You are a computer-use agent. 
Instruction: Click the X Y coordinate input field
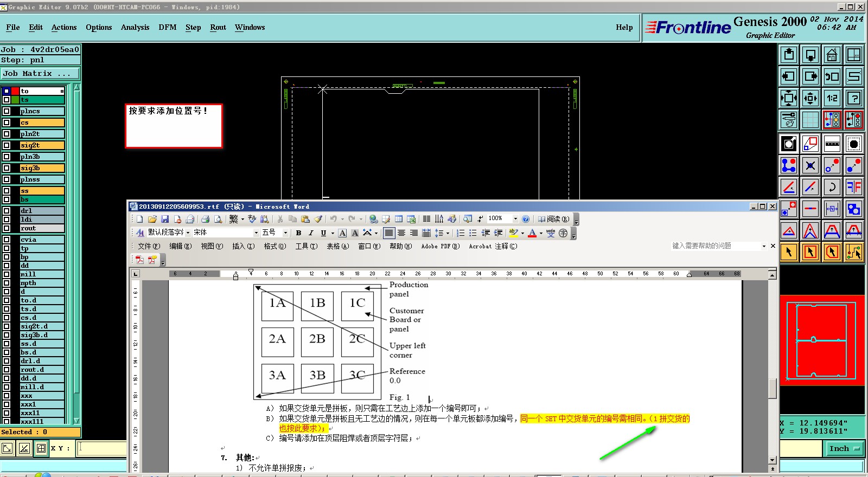[101, 448]
